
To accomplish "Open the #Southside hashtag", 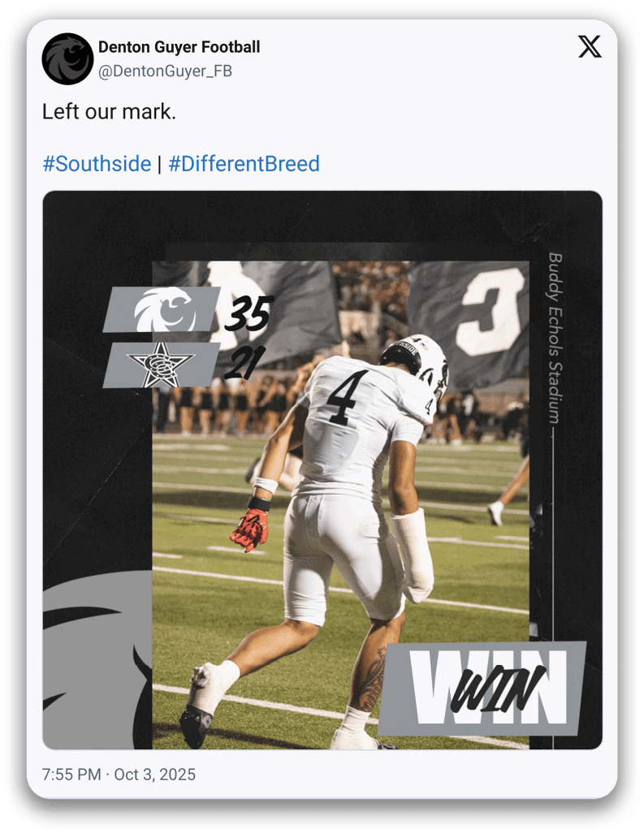I will (x=97, y=164).
